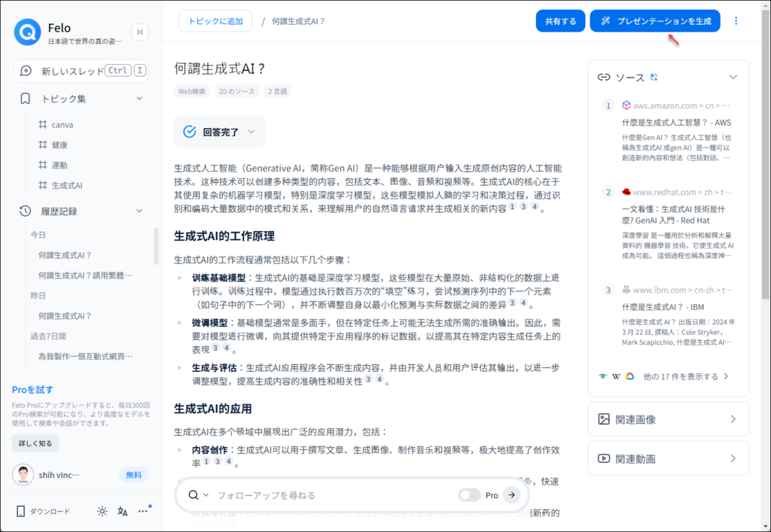Open the 生成式AI topic
Viewport: 771px width, 532px height.
click(x=67, y=185)
